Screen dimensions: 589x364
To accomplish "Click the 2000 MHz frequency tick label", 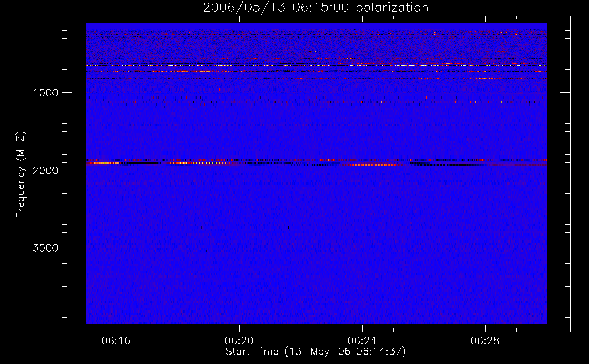I will [46, 170].
